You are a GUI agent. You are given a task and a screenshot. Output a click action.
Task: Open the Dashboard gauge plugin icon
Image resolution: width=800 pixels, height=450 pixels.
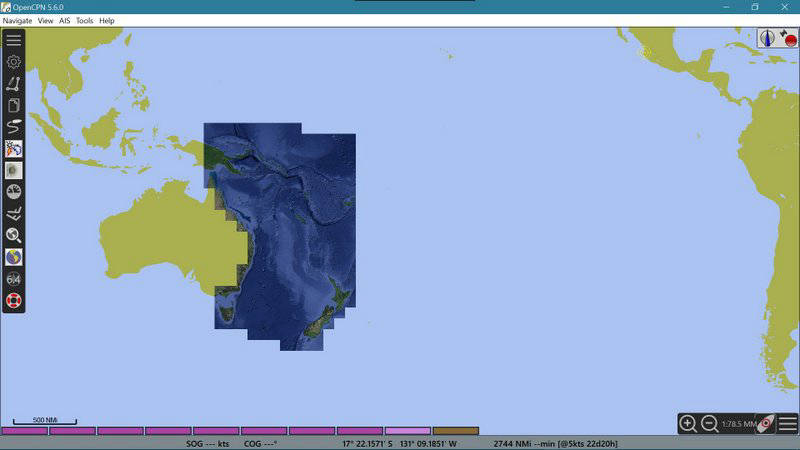14,192
